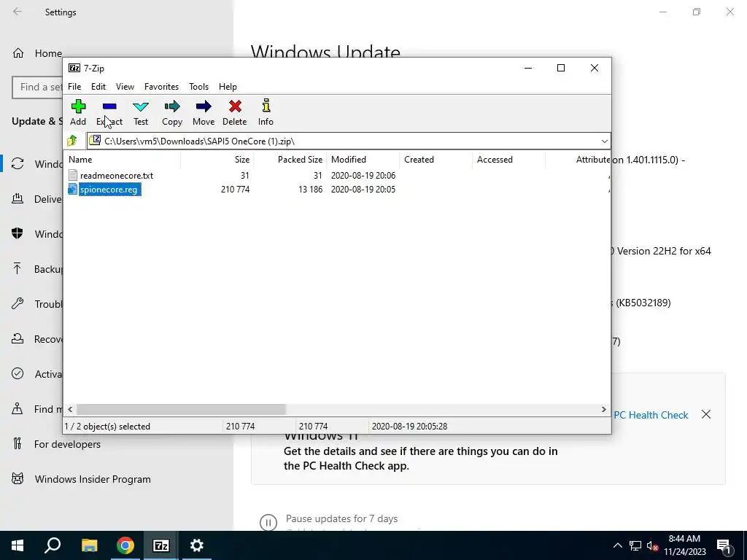Open the File menu in 7-Zip
This screenshot has width=747, height=560.
[74, 87]
